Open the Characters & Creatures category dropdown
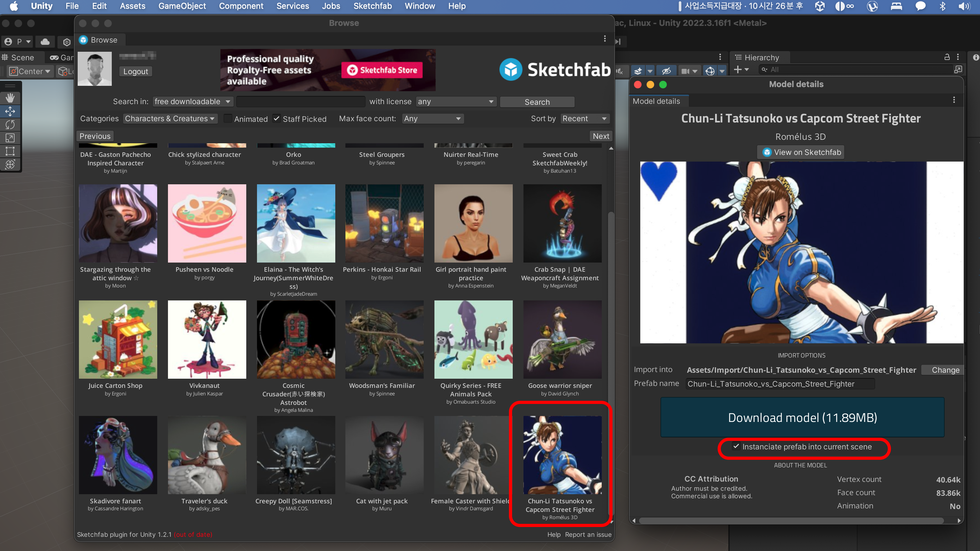Viewport: 980px width, 551px height. point(170,119)
